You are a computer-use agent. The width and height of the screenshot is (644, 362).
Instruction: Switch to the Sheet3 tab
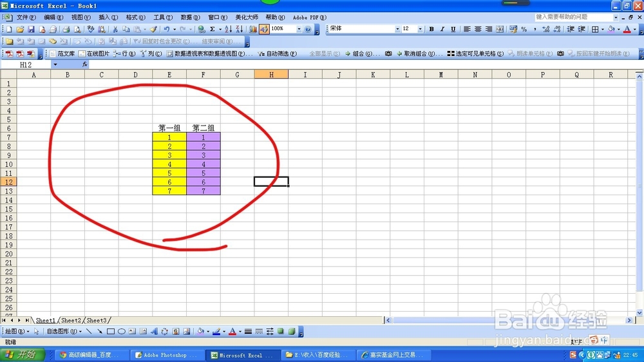pyautogui.click(x=97, y=321)
